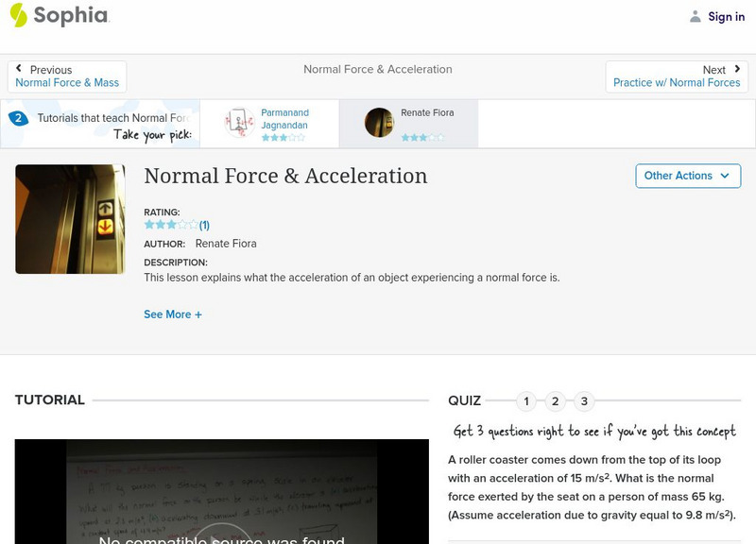This screenshot has height=544, width=756.
Task: Click the Sign in user icon
Action: pos(694,16)
